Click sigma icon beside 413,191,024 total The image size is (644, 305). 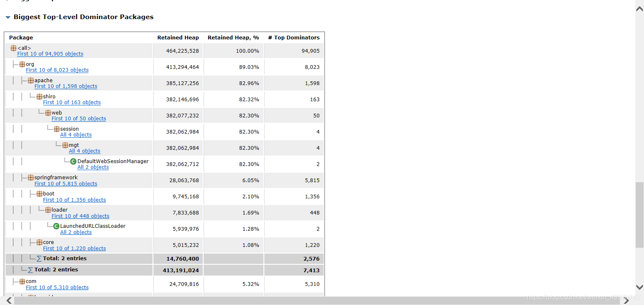[x=31, y=270]
